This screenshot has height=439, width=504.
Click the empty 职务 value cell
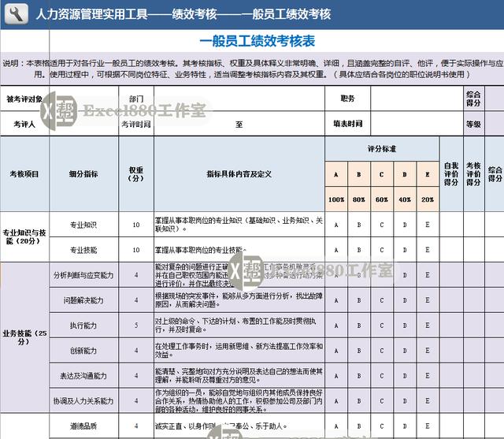[x=417, y=99]
